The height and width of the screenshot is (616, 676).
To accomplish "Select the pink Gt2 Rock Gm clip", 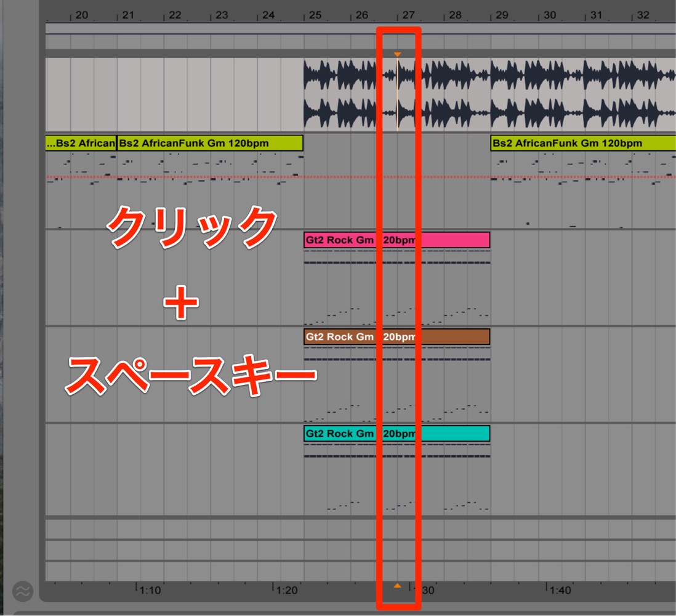I will coord(396,240).
